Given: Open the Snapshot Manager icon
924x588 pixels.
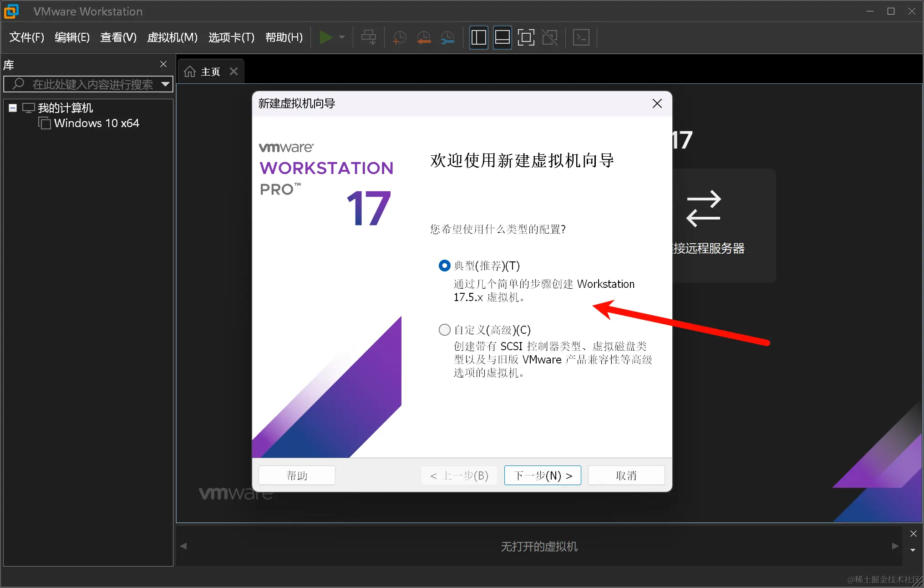Looking at the screenshot, I should tap(447, 37).
